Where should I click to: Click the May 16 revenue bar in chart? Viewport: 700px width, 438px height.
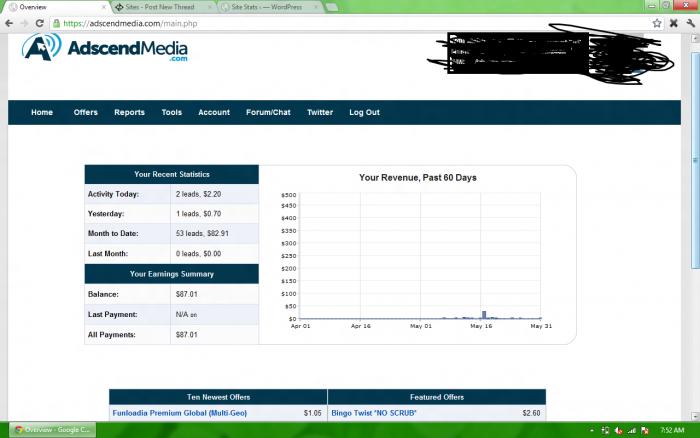[x=484, y=315]
